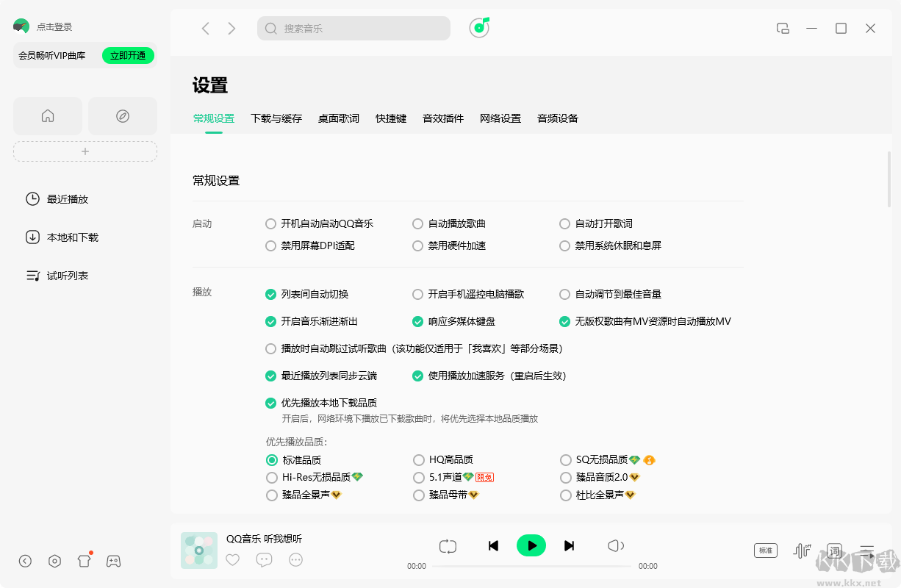This screenshot has width=901, height=588.
Task: Toggle the lyrics 词 icon
Action: (834, 550)
